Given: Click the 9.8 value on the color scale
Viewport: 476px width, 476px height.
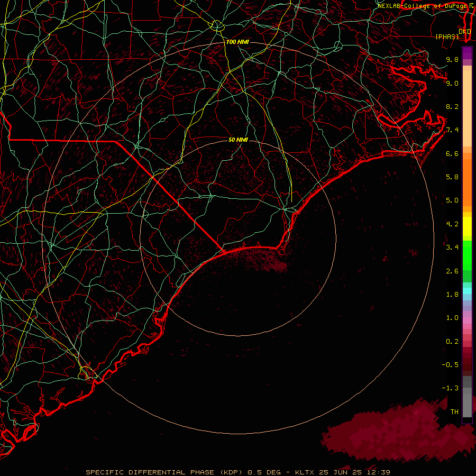Looking at the screenshot, I should (x=452, y=60).
